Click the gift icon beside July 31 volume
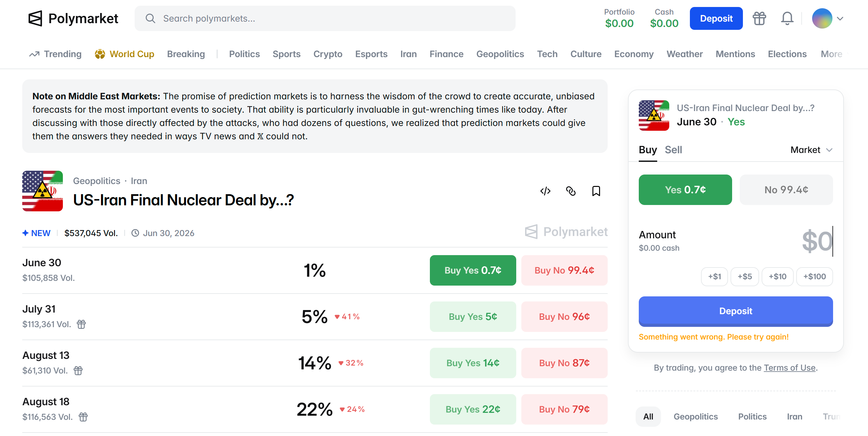 click(81, 324)
